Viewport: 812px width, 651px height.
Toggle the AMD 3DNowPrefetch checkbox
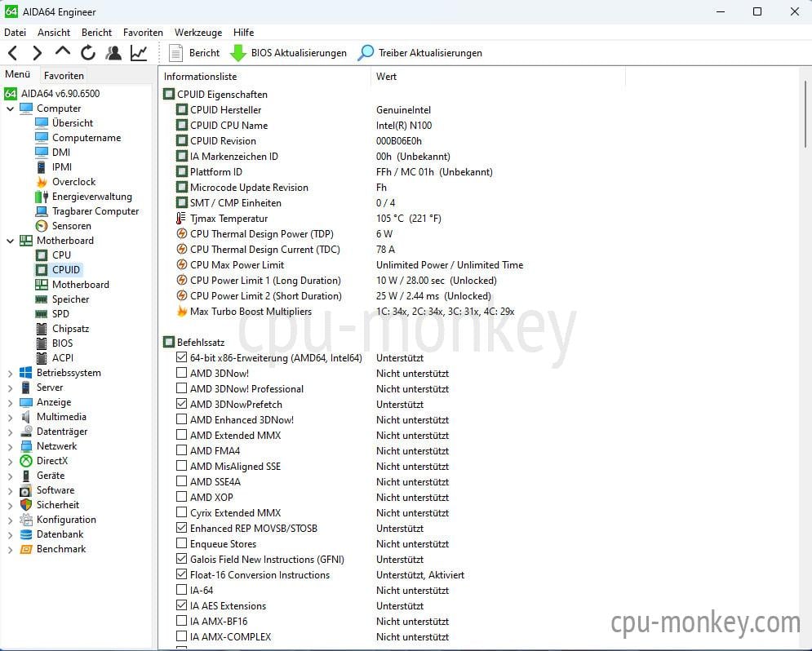[x=181, y=404]
